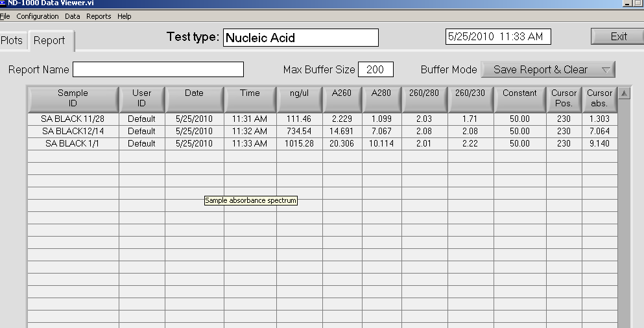Screen dimensions: 644x328
Task: Click the 260/280 column header
Action: tap(424, 99)
